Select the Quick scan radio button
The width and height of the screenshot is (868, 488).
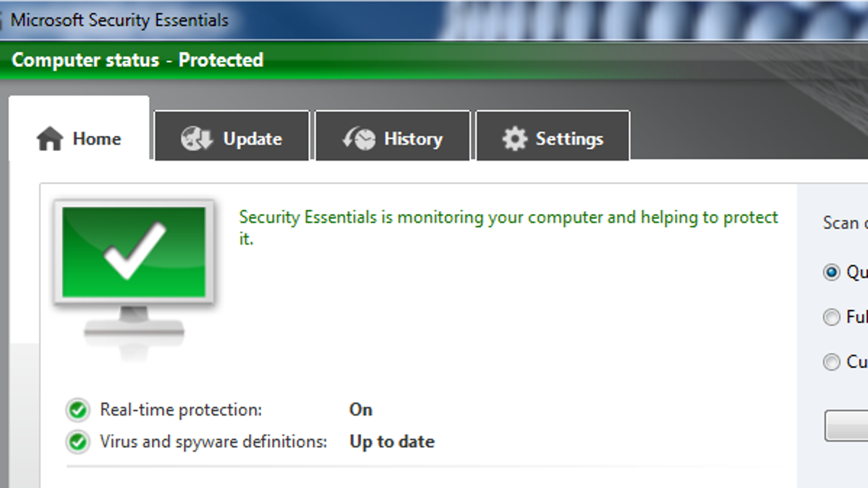[832, 272]
